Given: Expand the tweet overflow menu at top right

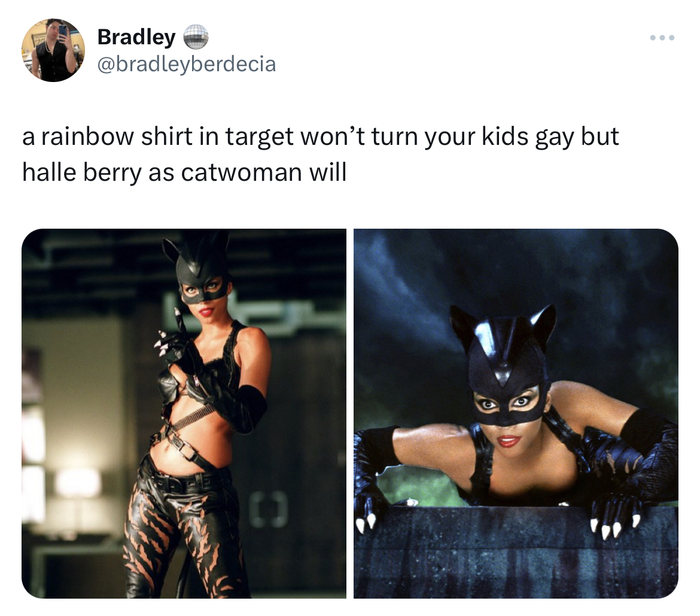Looking at the screenshot, I should point(662,38).
